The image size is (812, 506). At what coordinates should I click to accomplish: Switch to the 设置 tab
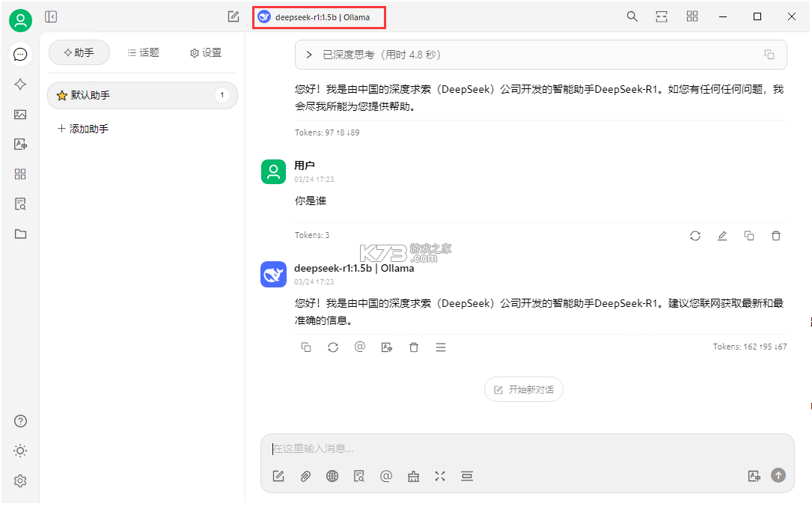206,52
